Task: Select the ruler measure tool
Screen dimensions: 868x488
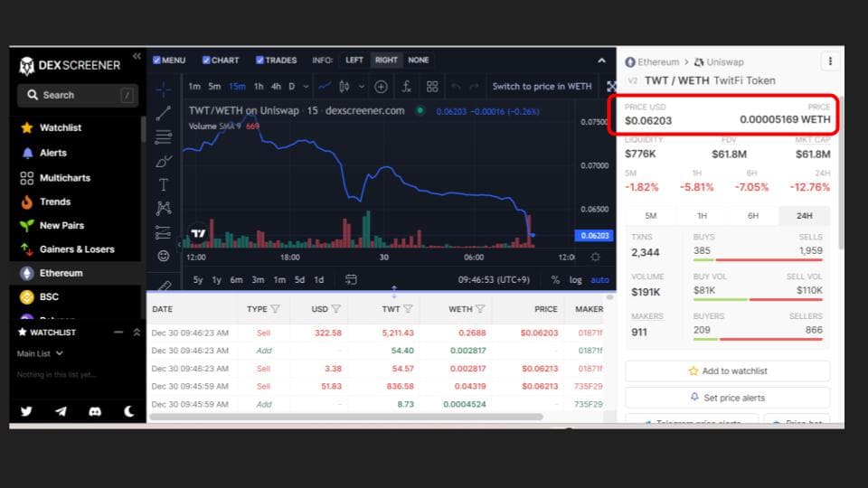Action: tap(165, 286)
